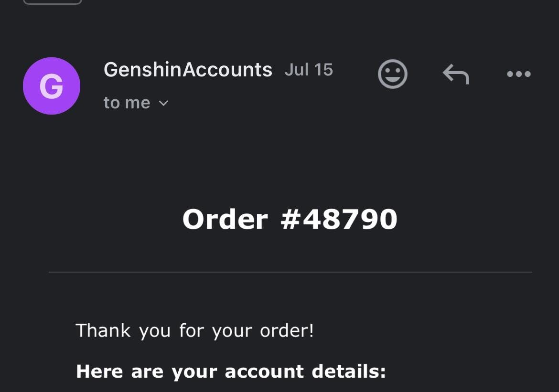Click the word "Thank" in the message

(x=103, y=330)
